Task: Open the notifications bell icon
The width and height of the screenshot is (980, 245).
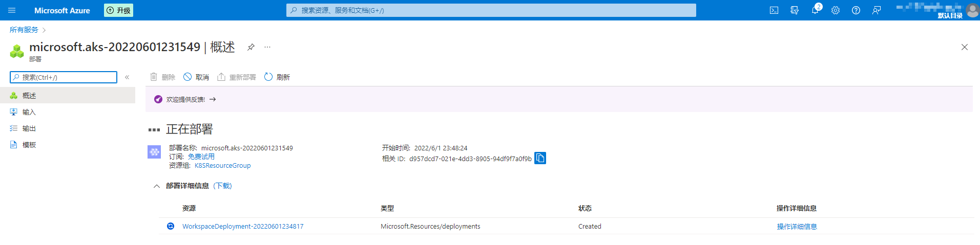Action: [815, 10]
